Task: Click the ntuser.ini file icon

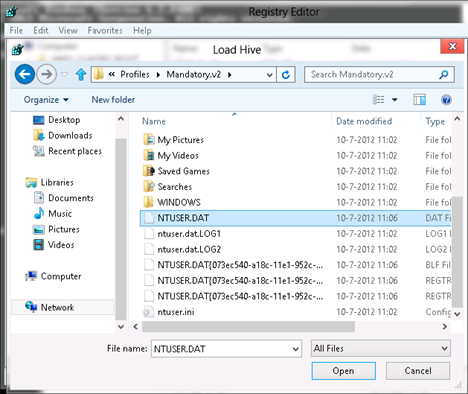Action: click(x=148, y=312)
